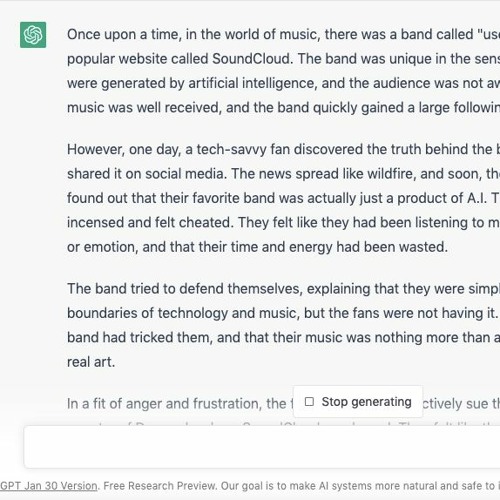The height and width of the screenshot is (500, 500).
Task: Click the paragraph starting 'The band tried'
Action: (283, 325)
